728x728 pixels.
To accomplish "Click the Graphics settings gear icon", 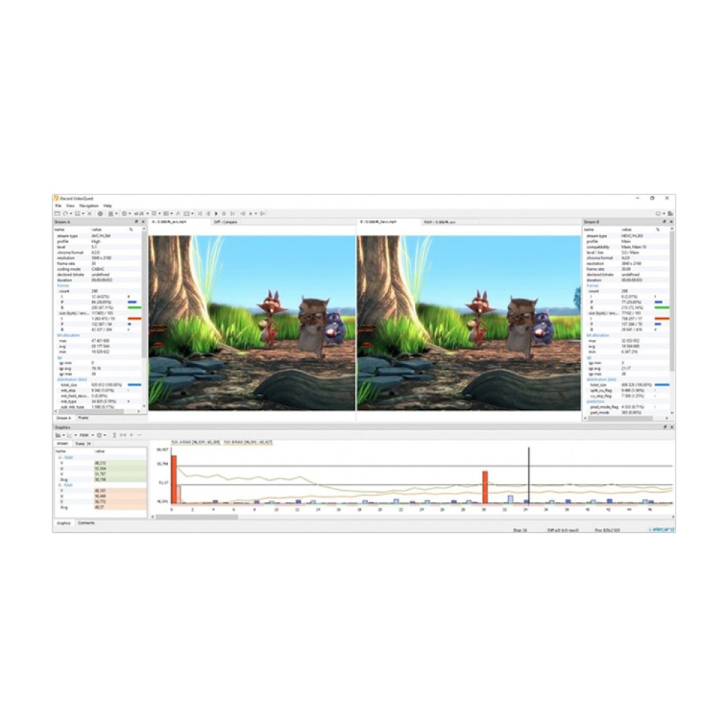I will (99, 435).
